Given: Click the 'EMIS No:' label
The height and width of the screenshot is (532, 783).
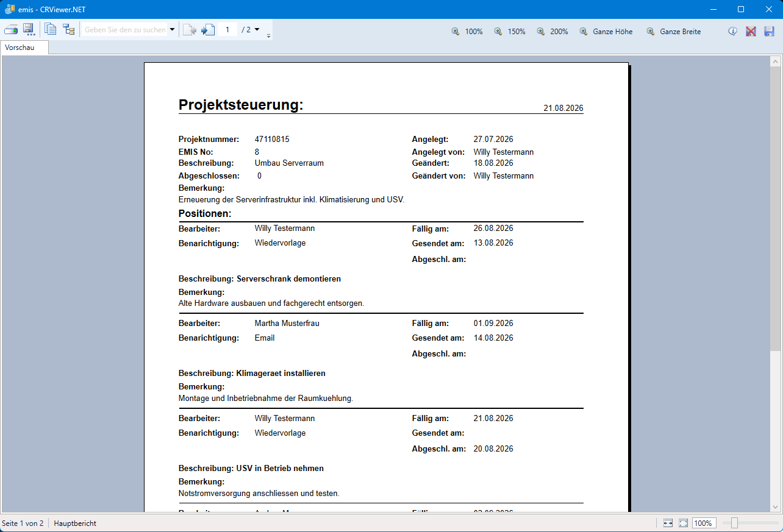Looking at the screenshot, I should (196, 152).
